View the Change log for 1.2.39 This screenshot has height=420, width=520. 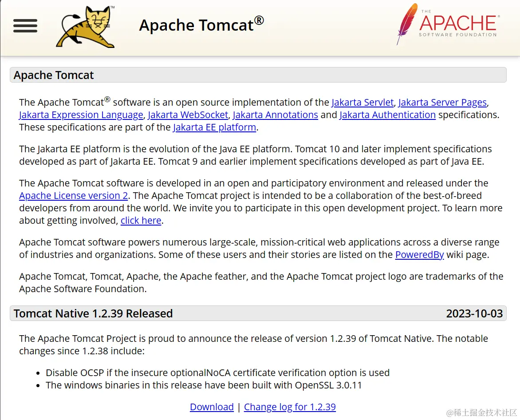pos(290,407)
